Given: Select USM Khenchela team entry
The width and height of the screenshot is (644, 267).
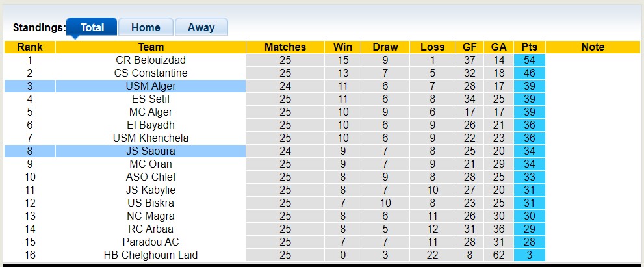Looking at the screenshot, I should (151, 138).
